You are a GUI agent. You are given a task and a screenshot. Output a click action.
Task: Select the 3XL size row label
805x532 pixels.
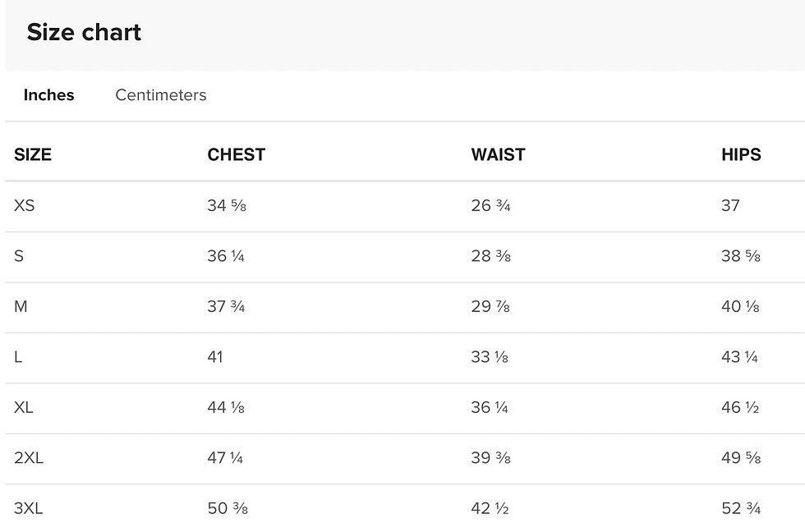point(29,509)
